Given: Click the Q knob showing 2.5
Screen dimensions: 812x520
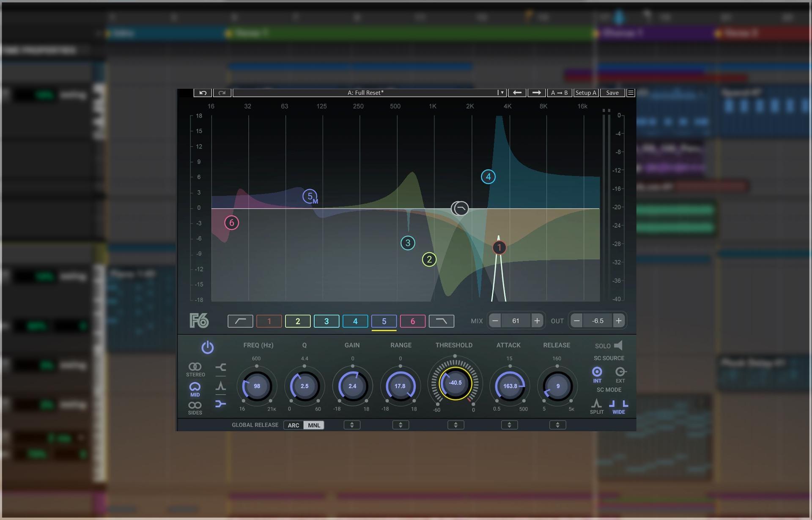Looking at the screenshot, I should (x=304, y=386).
